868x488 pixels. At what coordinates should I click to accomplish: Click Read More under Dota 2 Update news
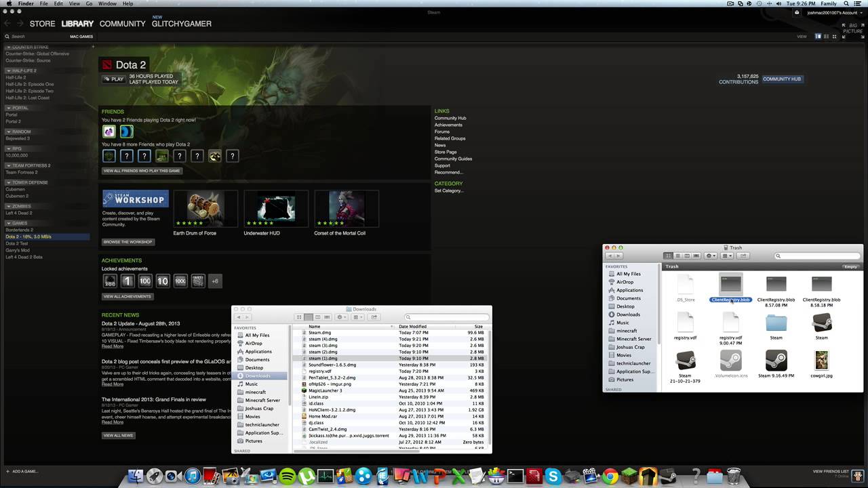pyautogui.click(x=113, y=346)
